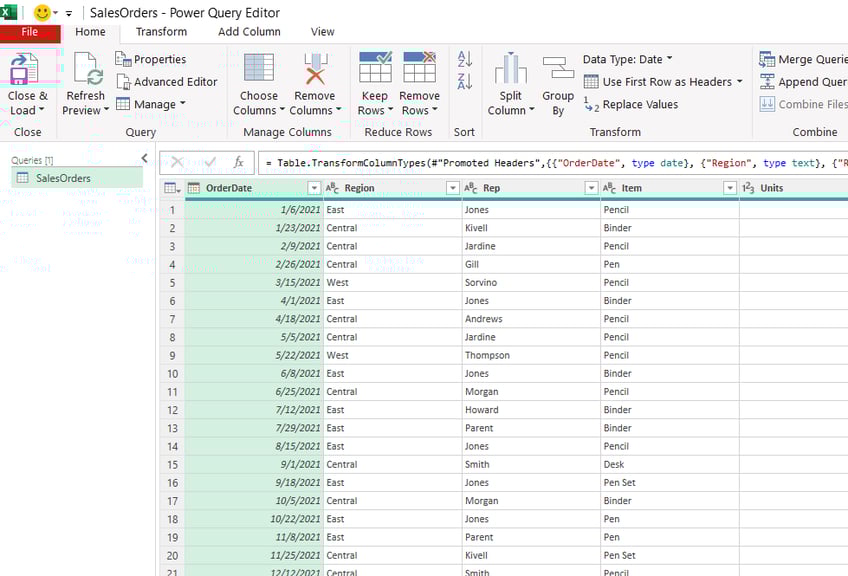Click OrderDate date type icon
This screenshot has height=576, width=848.
click(x=194, y=188)
